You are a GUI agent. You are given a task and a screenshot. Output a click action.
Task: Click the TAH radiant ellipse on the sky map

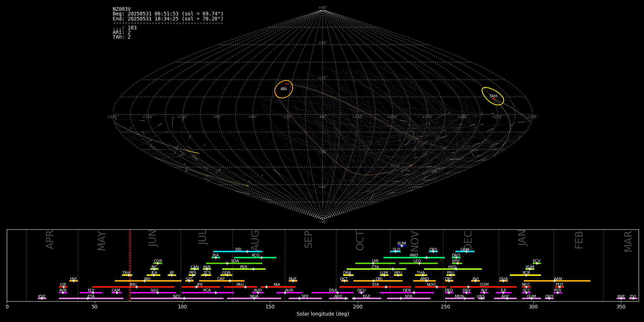click(x=493, y=96)
